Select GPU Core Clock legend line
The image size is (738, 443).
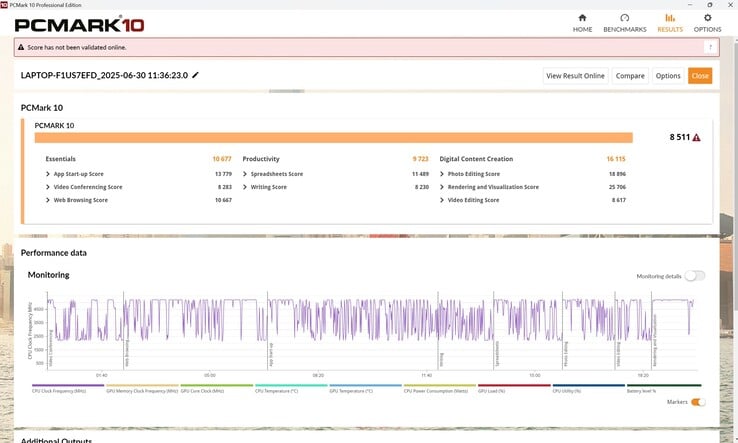217,386
